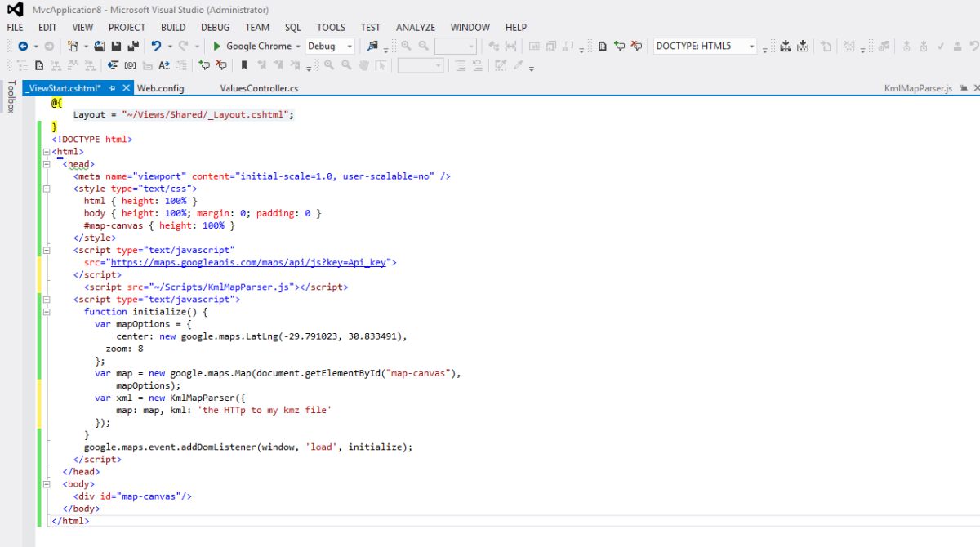
Task: Click the Save All icon
Action: point(133,47)
